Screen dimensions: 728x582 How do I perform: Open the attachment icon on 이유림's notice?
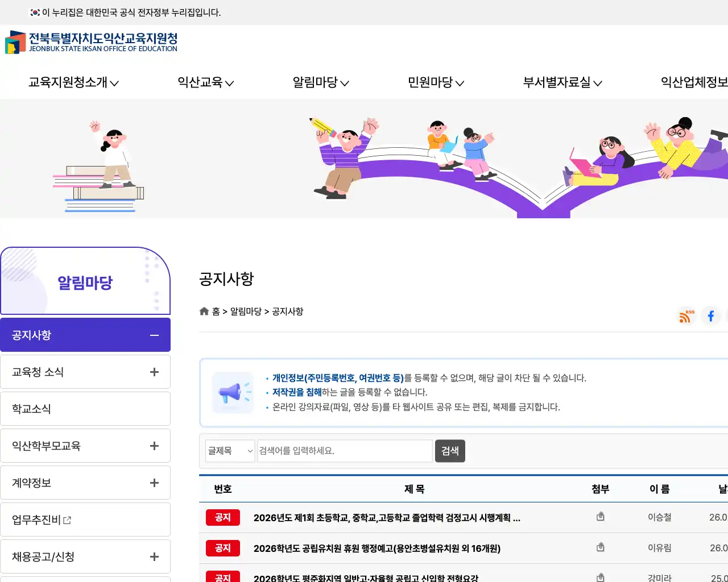(600, 547)
